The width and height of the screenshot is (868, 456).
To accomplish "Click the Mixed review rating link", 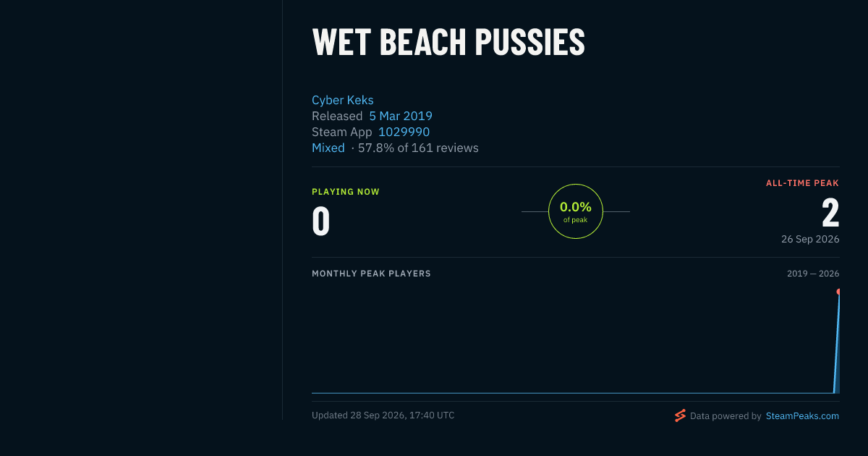I will 328,148.
